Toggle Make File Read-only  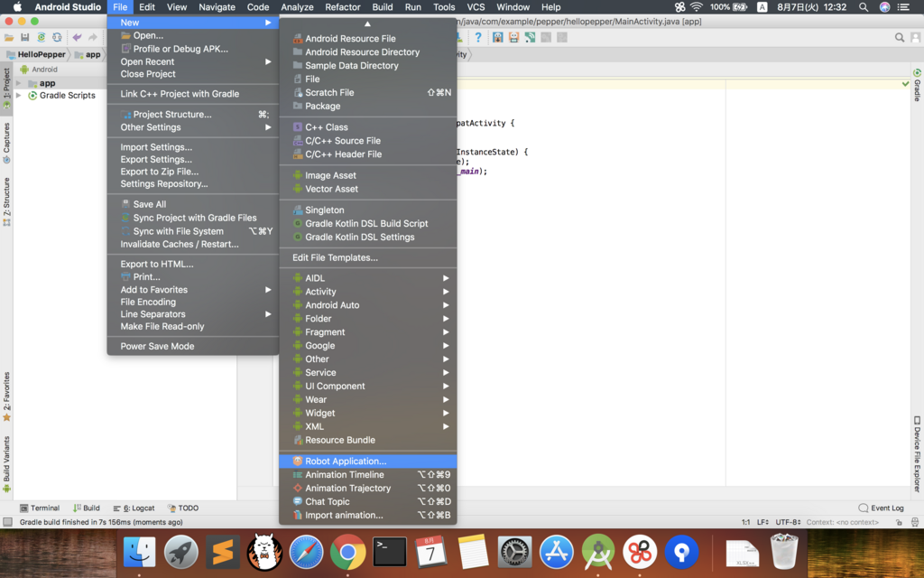193,326
